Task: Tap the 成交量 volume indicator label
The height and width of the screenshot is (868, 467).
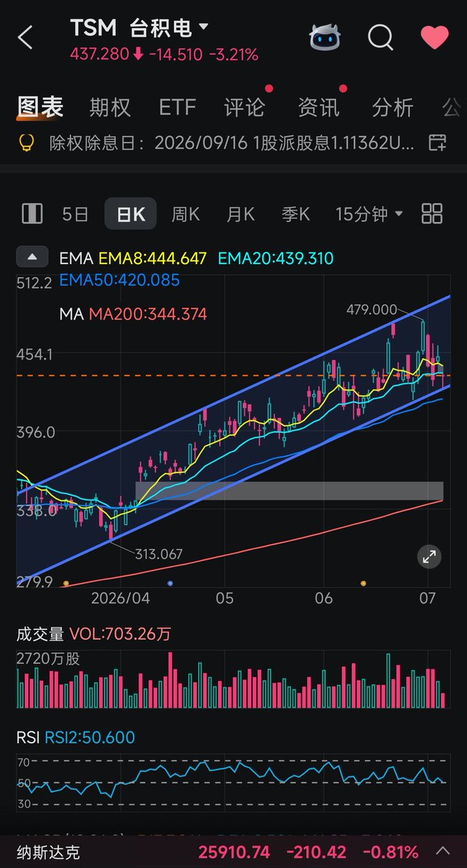Action: pos(40,634)
